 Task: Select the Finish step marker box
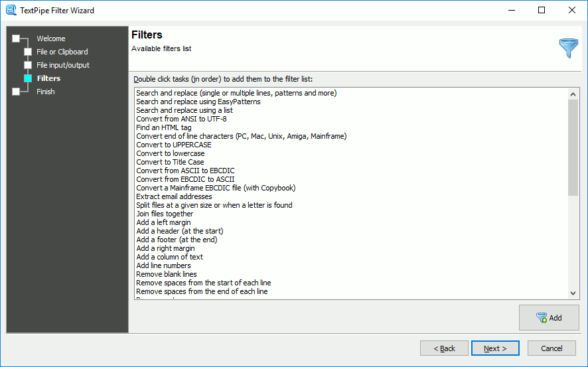pos(16,92)
